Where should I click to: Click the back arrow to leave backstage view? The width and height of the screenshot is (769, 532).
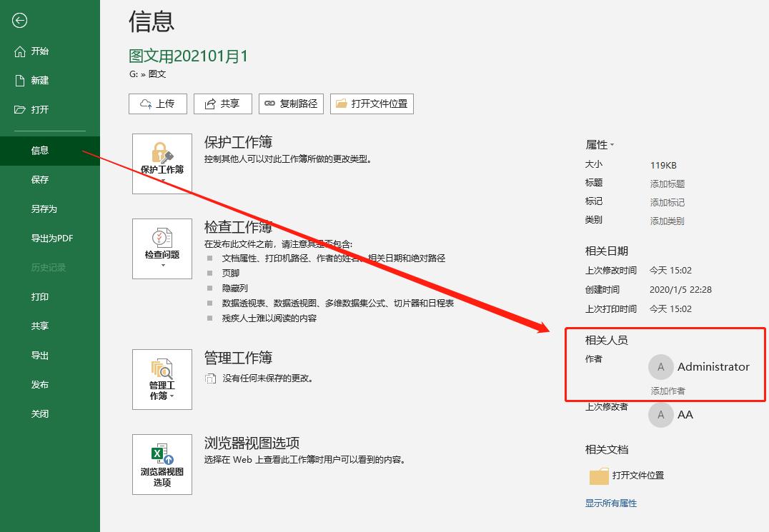click(19, 21)
